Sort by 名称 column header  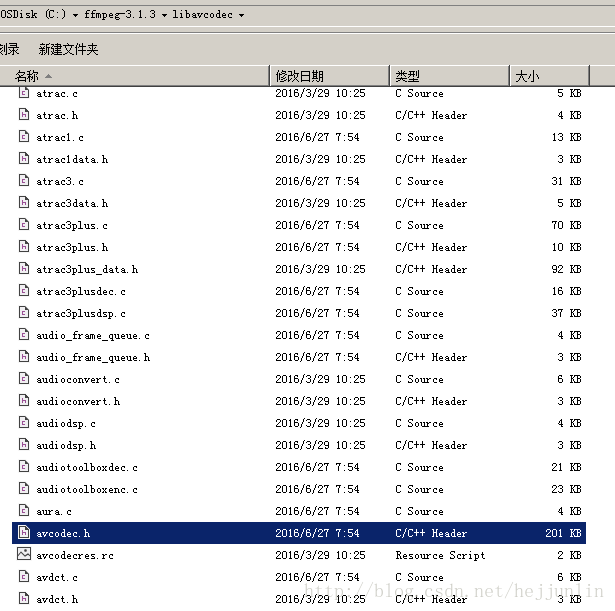click(135, 76)
